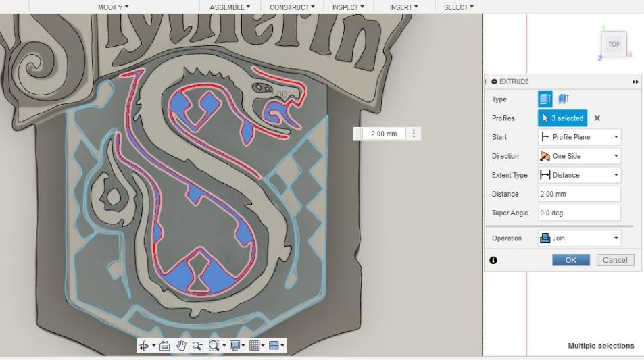Click the Look At icon in navigation bar

point(165,346)
